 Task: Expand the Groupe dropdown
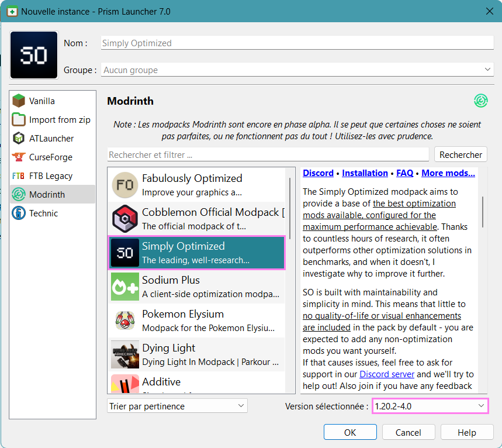click(297, 70)
